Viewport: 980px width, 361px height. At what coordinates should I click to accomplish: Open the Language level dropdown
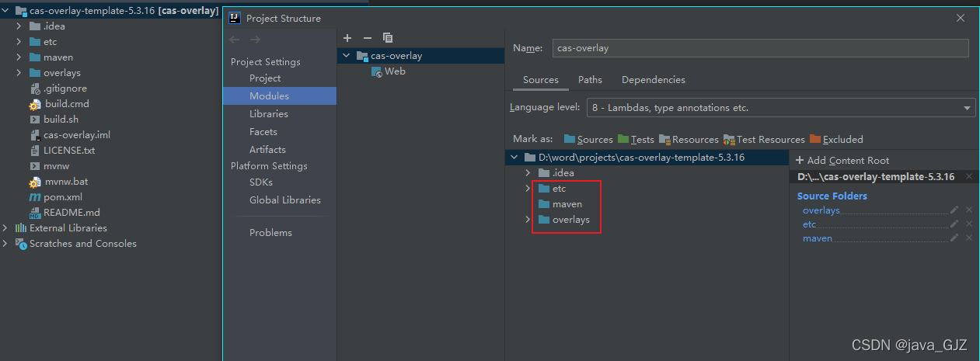(780, 108)
